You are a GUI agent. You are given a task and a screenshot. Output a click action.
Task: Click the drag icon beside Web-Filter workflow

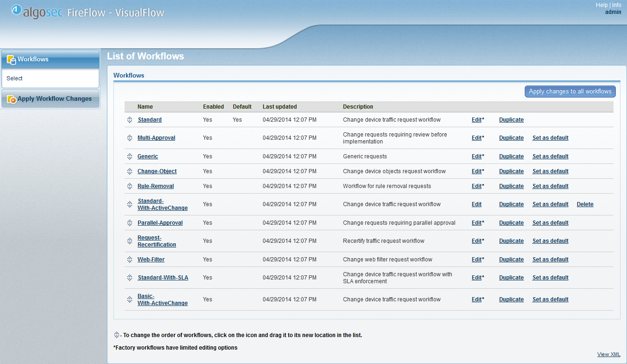tap(130, 259)
